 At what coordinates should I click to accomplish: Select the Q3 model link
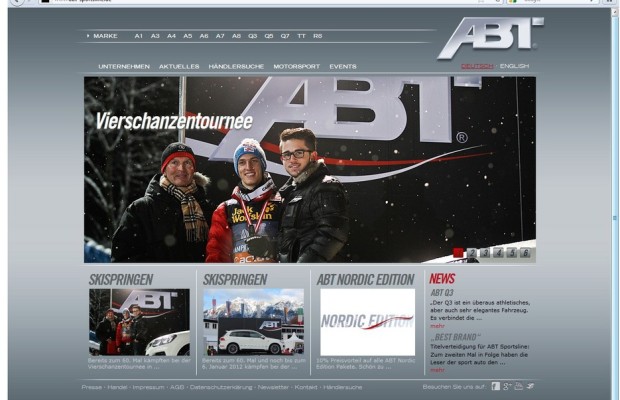(253, 36)
